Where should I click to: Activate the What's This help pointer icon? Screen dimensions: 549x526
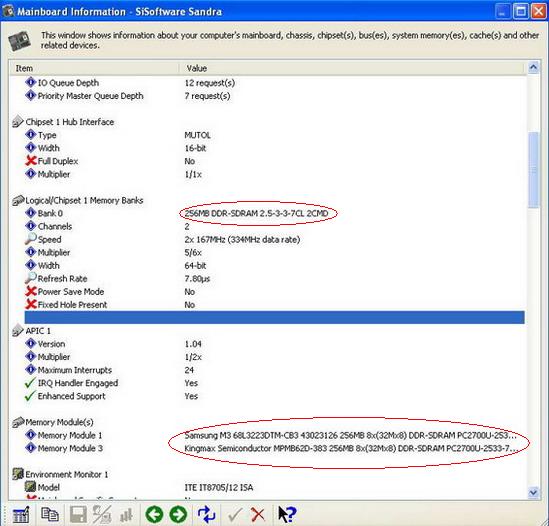pyautogui.click(x=287, y=514)
